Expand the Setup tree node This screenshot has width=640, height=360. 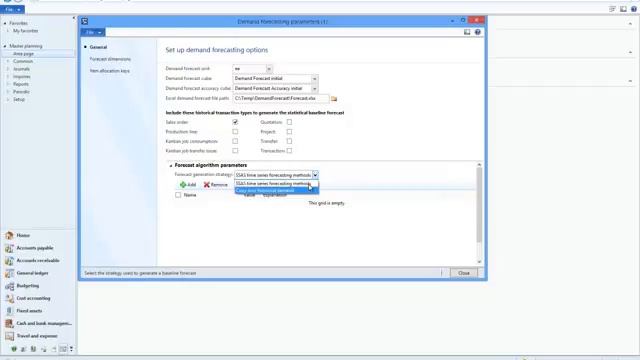8,100
